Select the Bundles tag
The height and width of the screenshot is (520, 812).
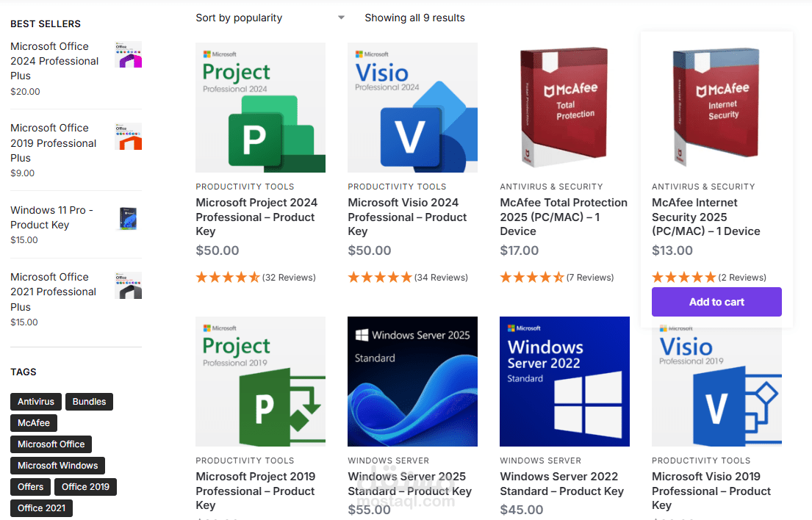[x=89, y=402]
